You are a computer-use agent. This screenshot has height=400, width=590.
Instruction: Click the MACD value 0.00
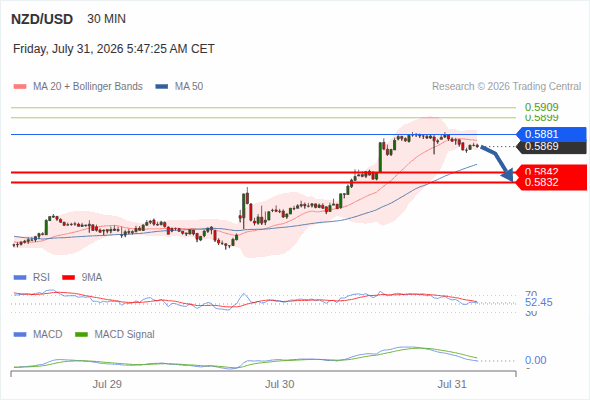coord(536,360)
